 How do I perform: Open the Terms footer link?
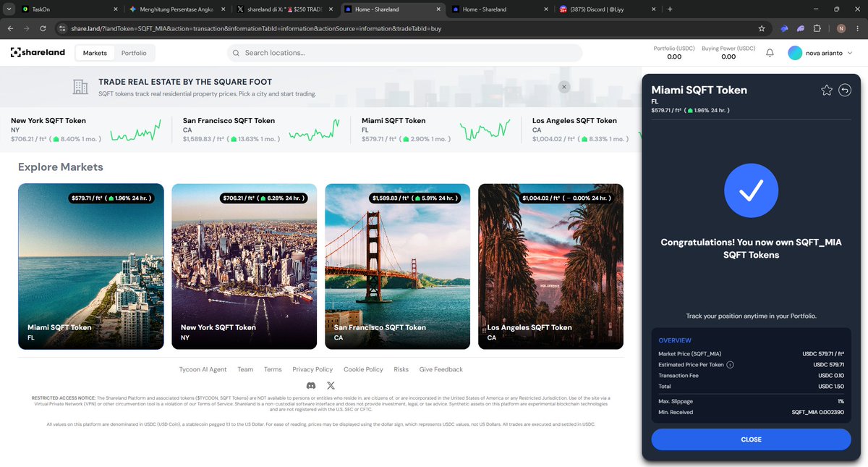tap(273, 369)
